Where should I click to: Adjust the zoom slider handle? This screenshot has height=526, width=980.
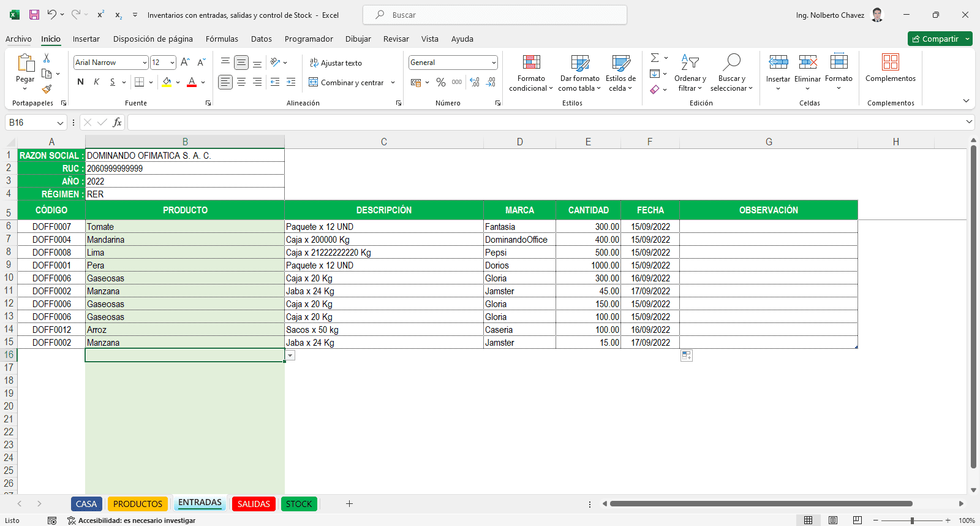pos(912,520)
